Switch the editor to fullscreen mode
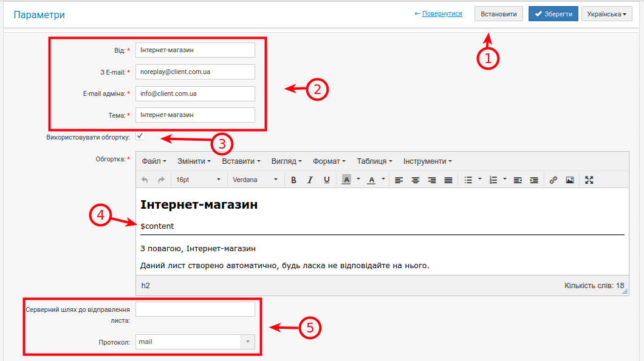The width and height of the screenshot is (644, 361). coord(589,180)
